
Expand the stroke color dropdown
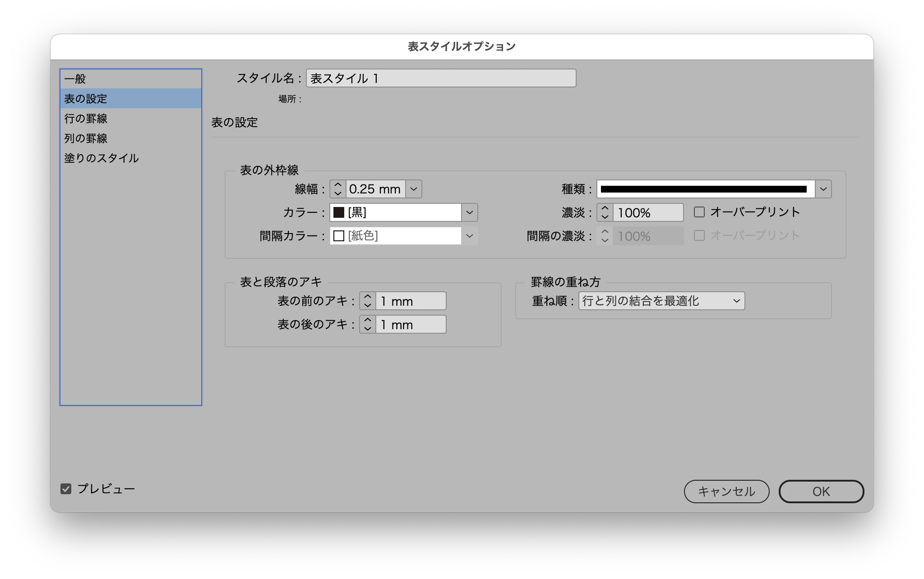469,212
